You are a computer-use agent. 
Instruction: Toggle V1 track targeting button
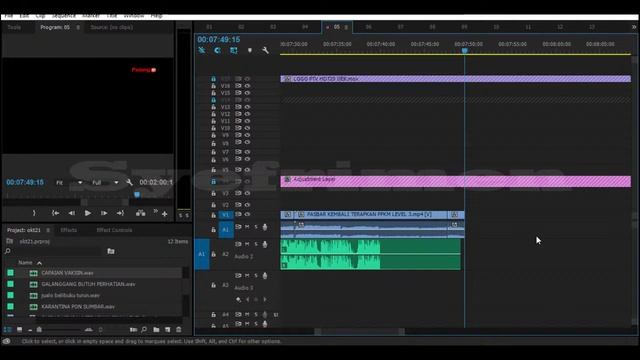[x=226, y=215]
